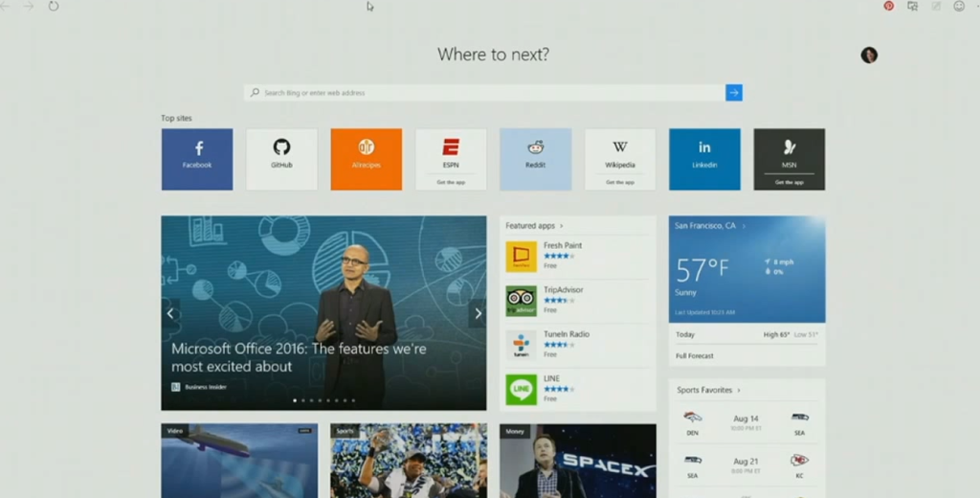The width and height of the screenshot is (980, 498).
Task: Open the LINE app icon
Action: click(x=522, y=390)
